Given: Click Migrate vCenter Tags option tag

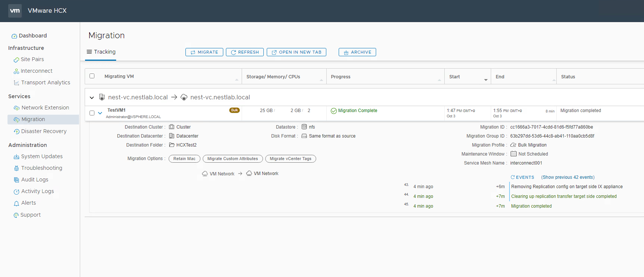Looking at the screenshot, I should click(x=291, y=159).
